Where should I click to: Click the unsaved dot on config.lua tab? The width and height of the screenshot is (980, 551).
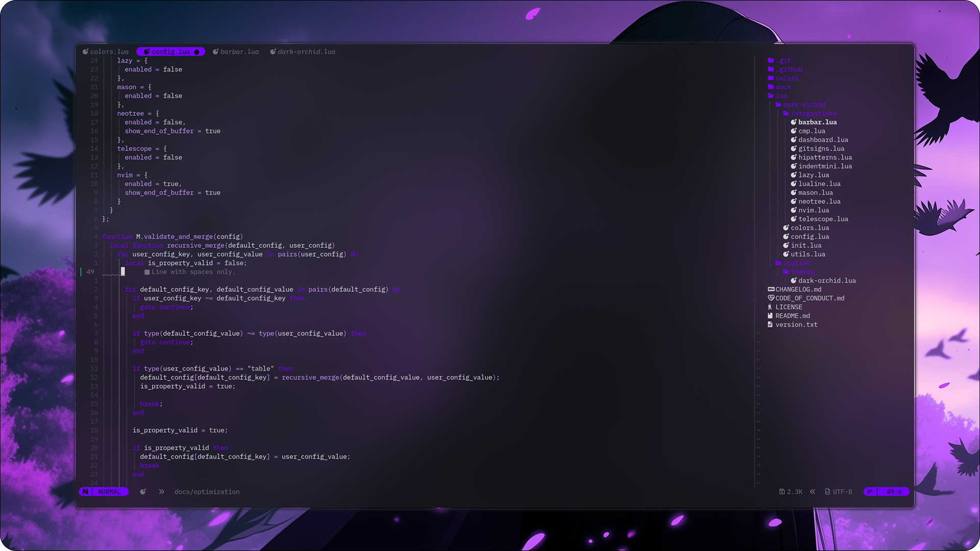click(197, 52)
